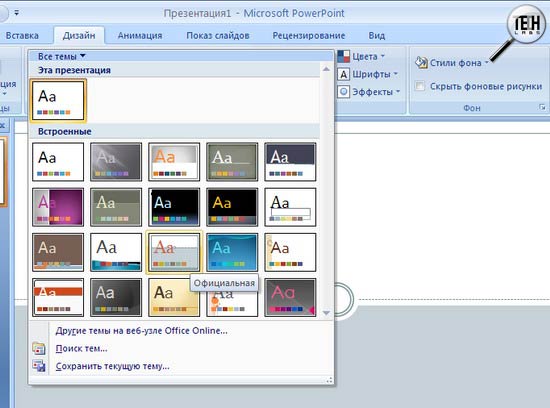This screenshot has width=550, height=408.
Task: Select the black theme with yellow Aa
Action: tap(232, 207)
